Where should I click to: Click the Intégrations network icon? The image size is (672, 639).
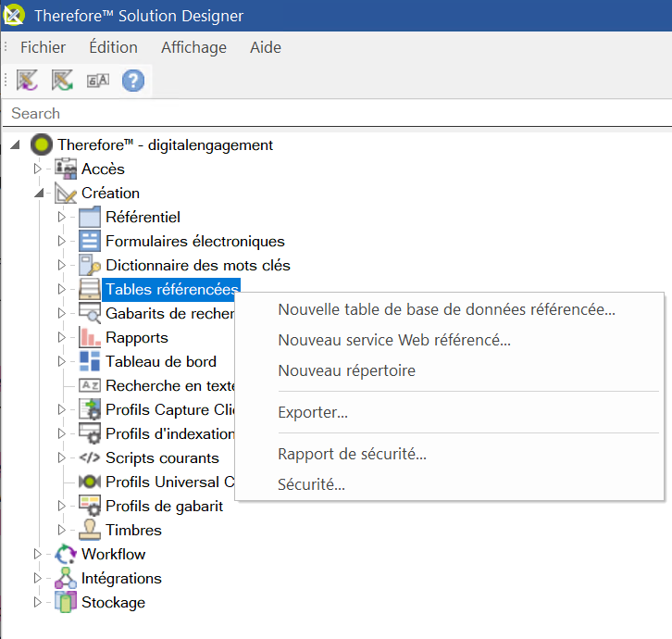[x=66, y=578]
